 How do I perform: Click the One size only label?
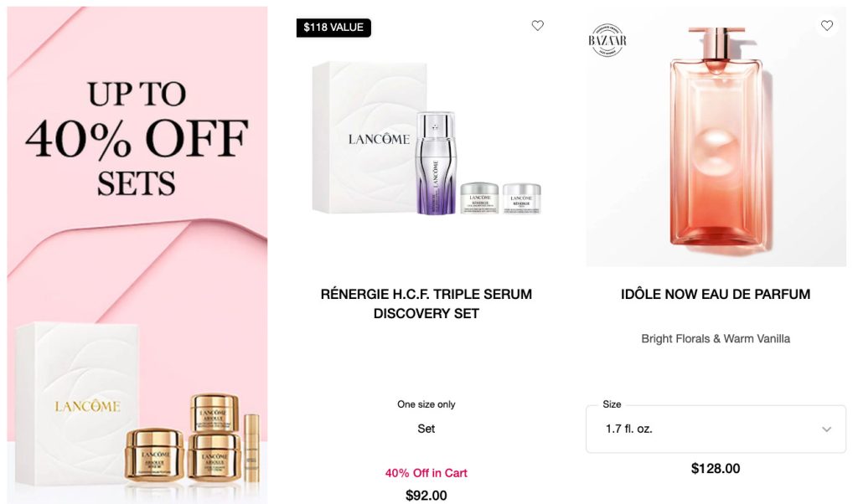pyautogui.click(x=426, y=404)
